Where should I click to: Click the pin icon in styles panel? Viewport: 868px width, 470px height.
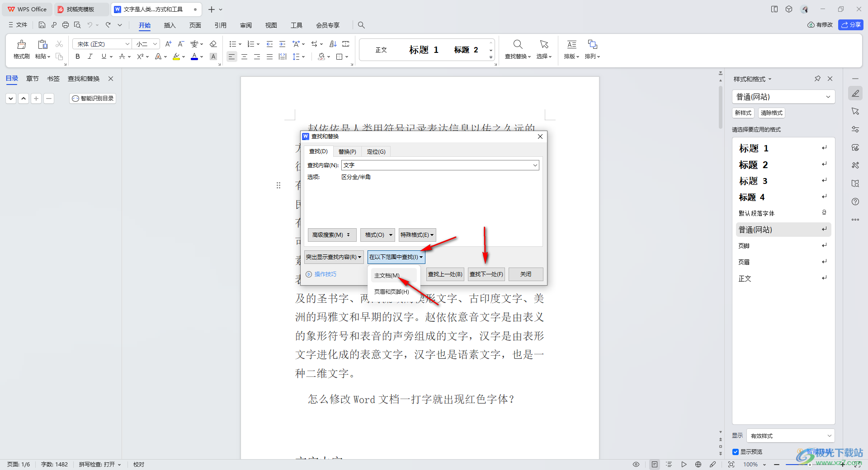[817, 79]
